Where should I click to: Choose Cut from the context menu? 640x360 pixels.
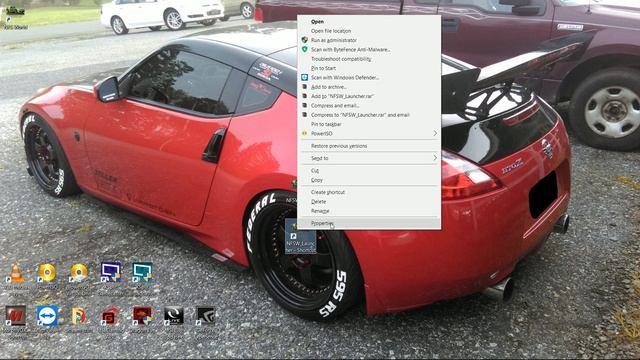[x=369, y=171]
